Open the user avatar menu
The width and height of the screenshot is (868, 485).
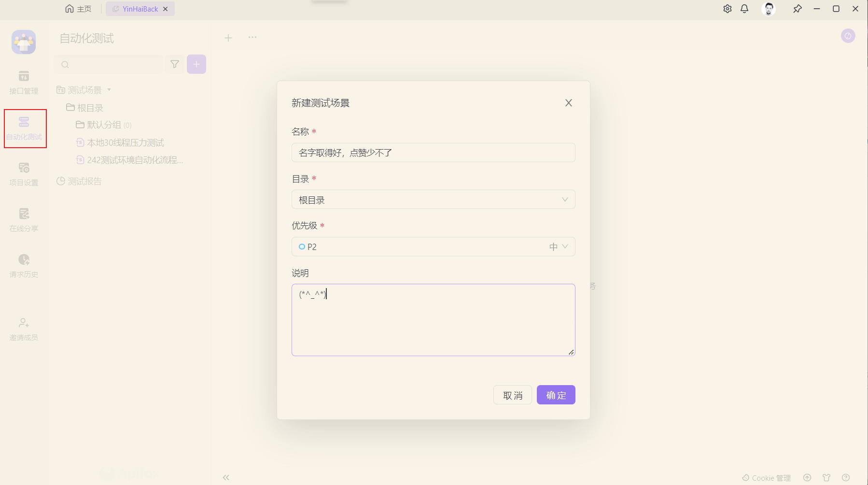769,9
